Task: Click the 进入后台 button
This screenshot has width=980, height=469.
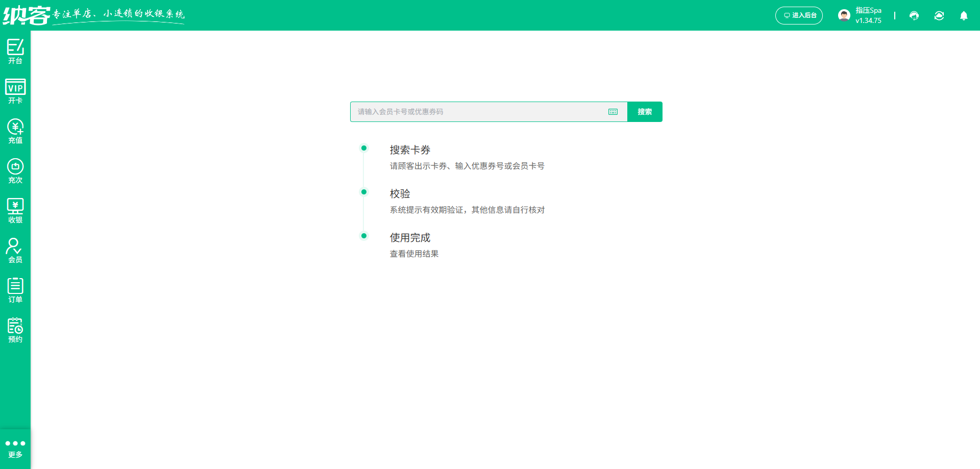Action: 799,15
